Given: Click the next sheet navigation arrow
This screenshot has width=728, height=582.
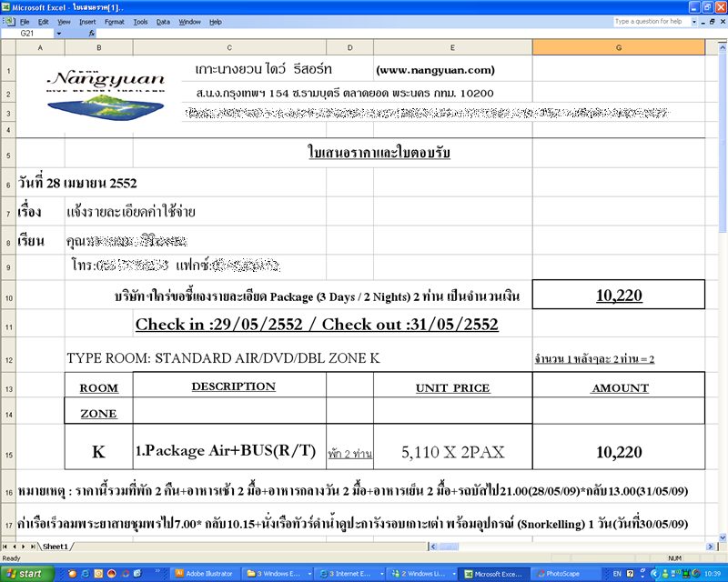Looking at the screenshot, I should 25,547.
